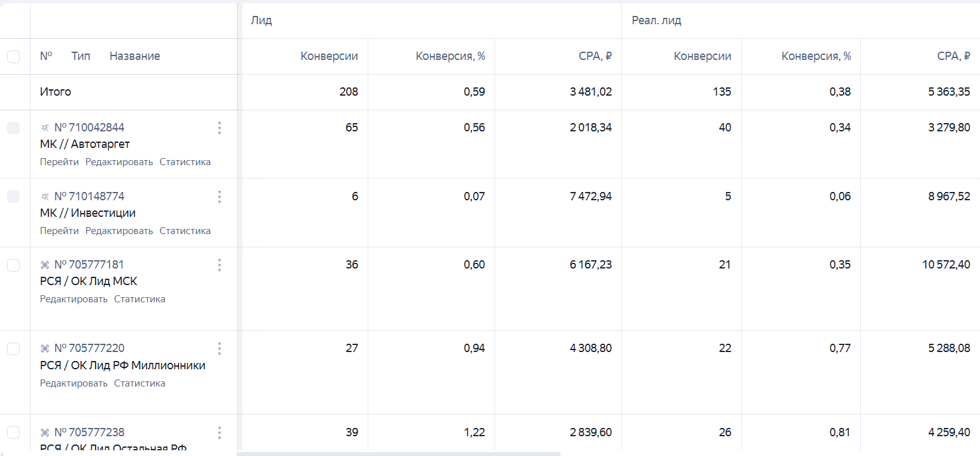Open three-dot menu for МК // Инвестиции
This screenshot has width=980, height=456.
tap(219, 196)
